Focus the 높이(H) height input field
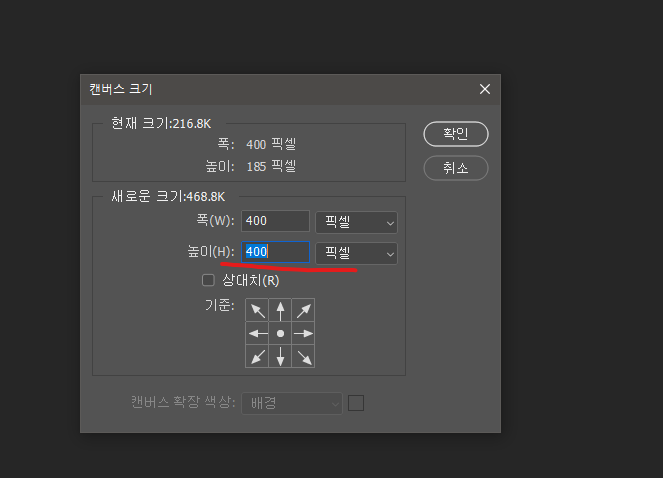Image resolution: width=663 pixels, height=478 pixels. pos(275,252)
